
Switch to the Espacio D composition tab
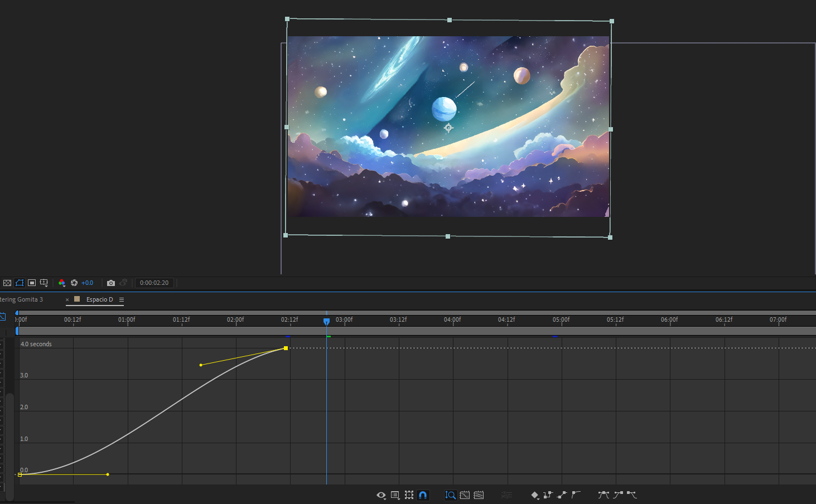[99, 299]
